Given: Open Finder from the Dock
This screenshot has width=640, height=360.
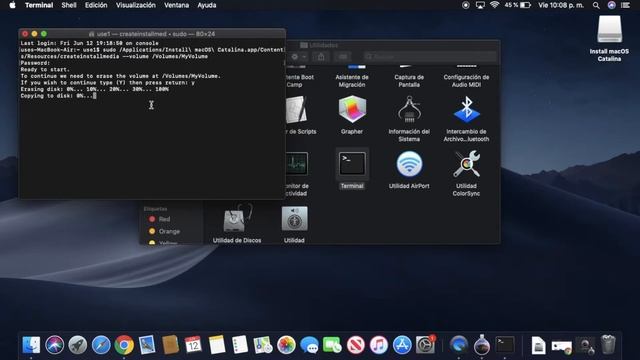Looking at the screenshot, I should pos(31,345).
